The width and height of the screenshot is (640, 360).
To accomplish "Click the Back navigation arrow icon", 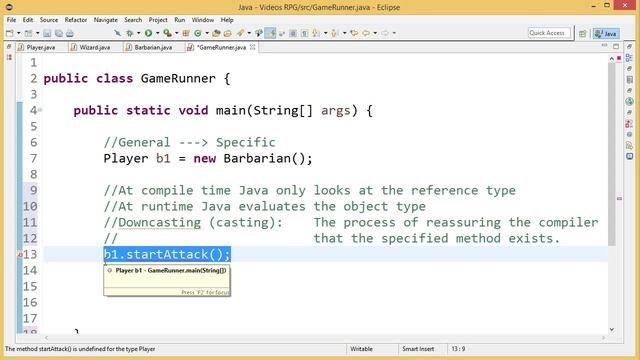I will (x=366, y=33).
